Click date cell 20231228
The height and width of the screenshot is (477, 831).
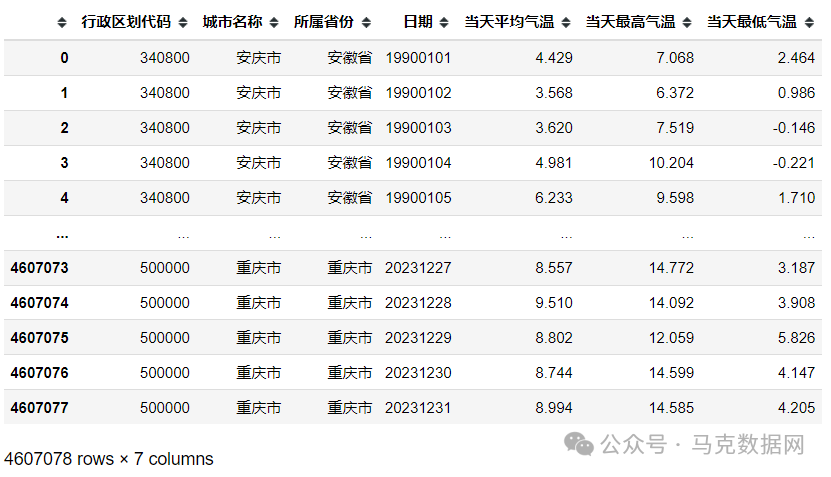click(418, 303)
